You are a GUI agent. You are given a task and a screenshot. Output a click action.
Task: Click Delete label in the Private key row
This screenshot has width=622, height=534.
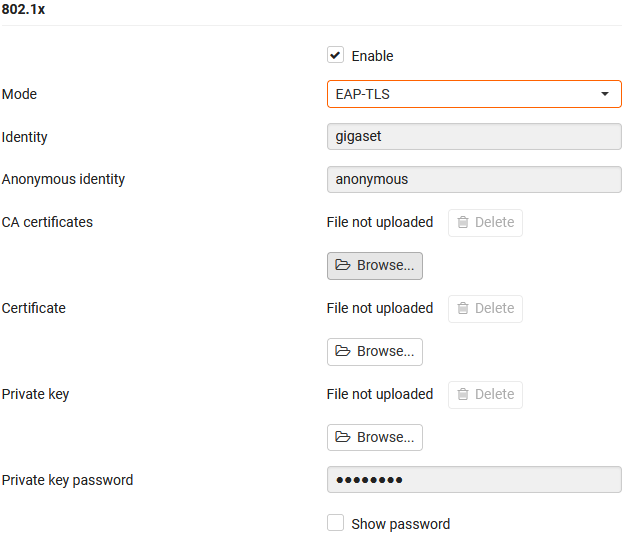494,394
